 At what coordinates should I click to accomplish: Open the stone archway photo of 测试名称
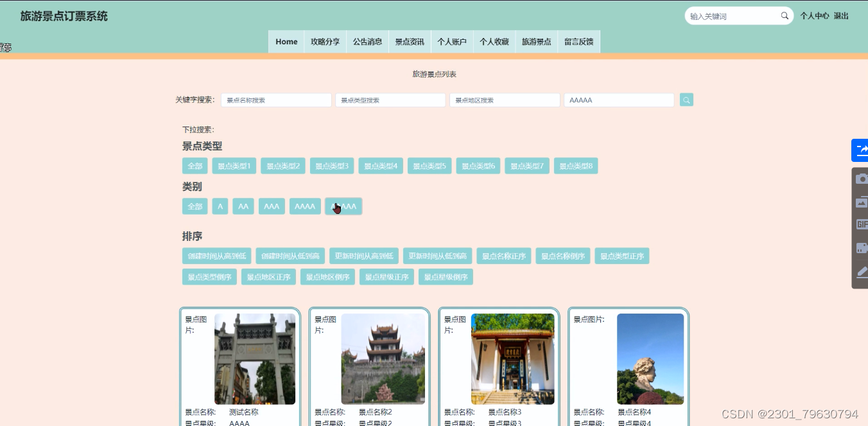click(255, 359)
